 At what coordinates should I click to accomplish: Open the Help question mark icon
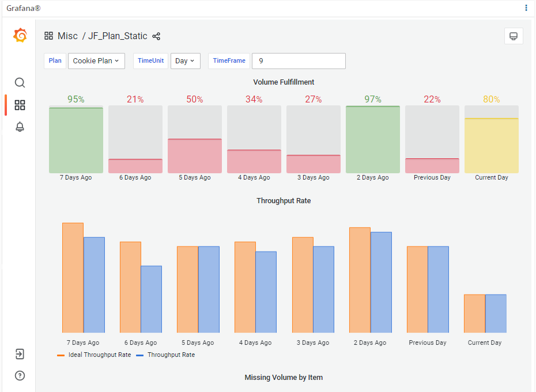tap(20, 376)
